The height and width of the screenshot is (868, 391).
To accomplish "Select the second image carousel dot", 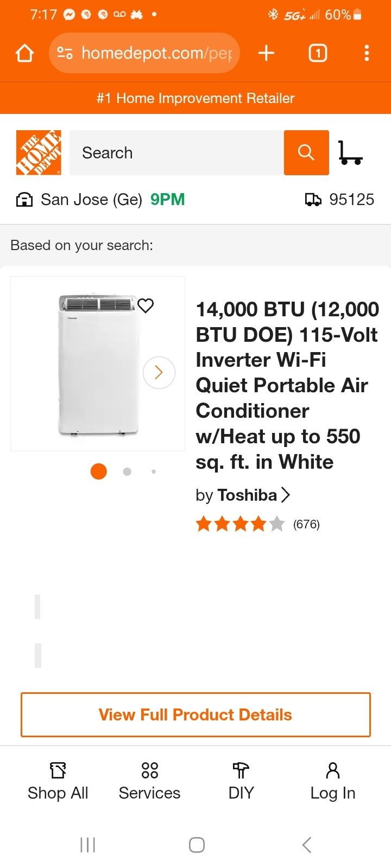I will [x=127, y=471].
